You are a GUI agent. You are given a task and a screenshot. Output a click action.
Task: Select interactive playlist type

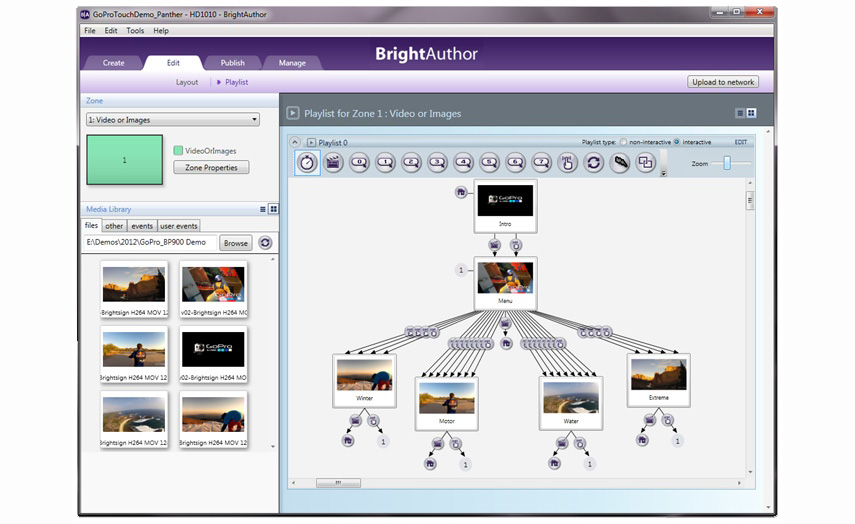pyautogui.click(x=677, y=142)
